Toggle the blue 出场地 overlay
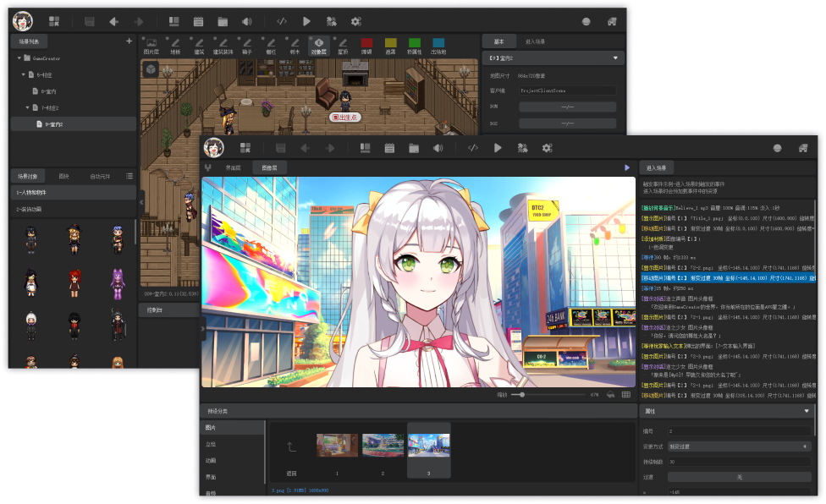826x504 pixels. (440, 44)
